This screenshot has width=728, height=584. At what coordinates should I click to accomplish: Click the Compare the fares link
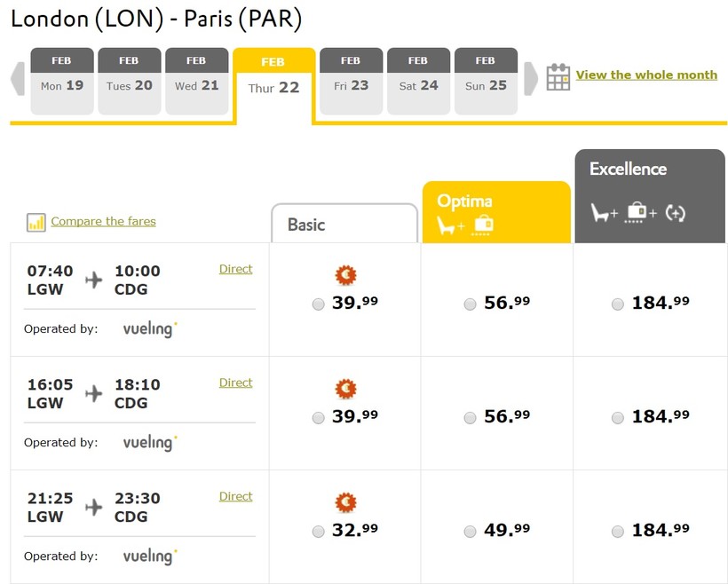[103, 222]
